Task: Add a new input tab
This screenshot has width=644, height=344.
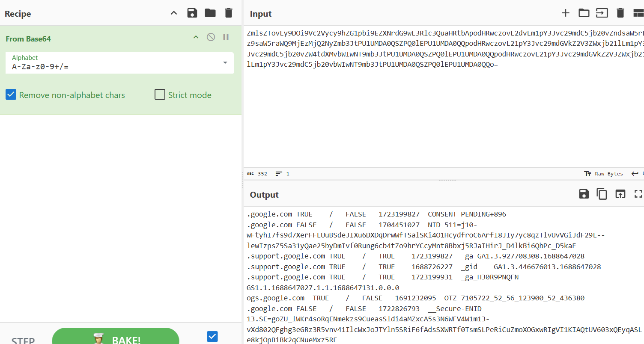Action: pos(566,13)
